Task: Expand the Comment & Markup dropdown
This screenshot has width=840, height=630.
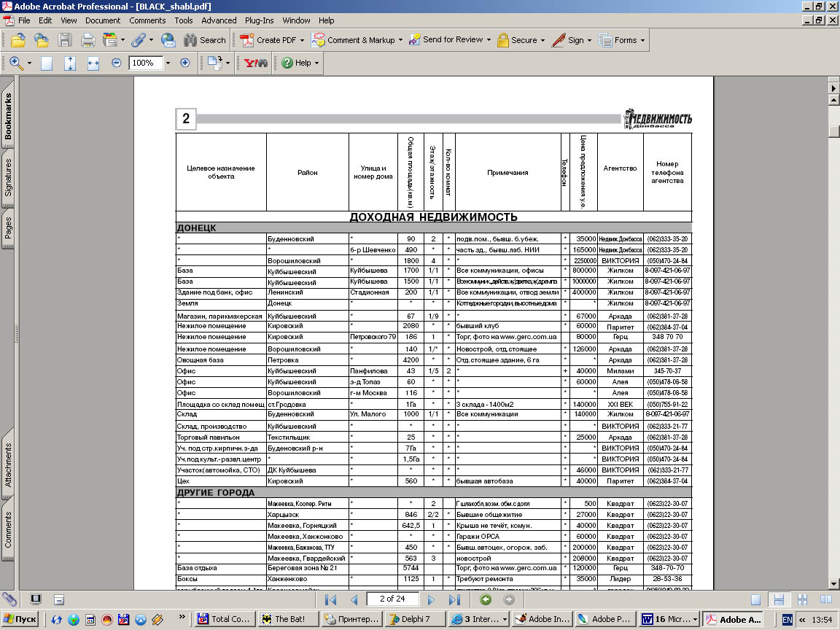Action: pos(400,41)
